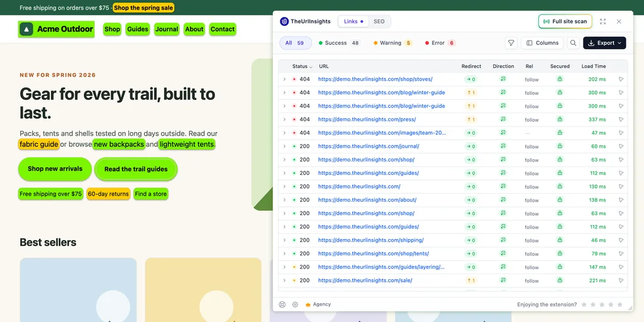Click the direction icon on the guides/layering row
Viewport: 644px width, 322px height.
point(502,267)
